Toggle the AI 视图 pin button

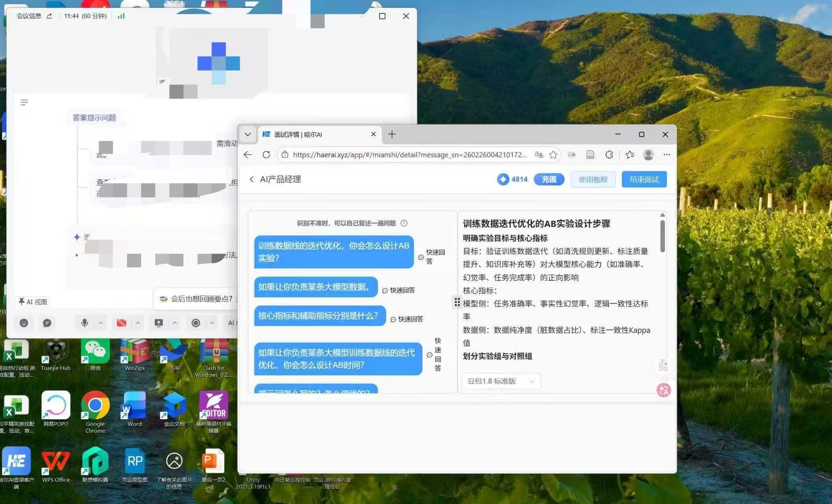tap(33, 302)
